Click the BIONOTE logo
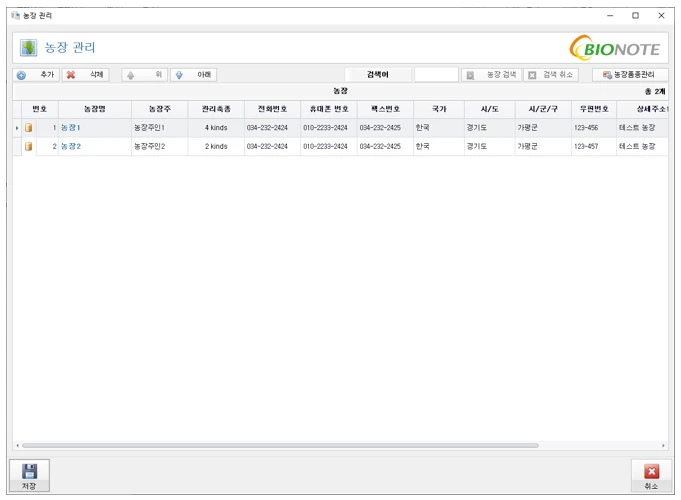The height and width of the screenshot is (500, 681). click(x=614, y=48)
